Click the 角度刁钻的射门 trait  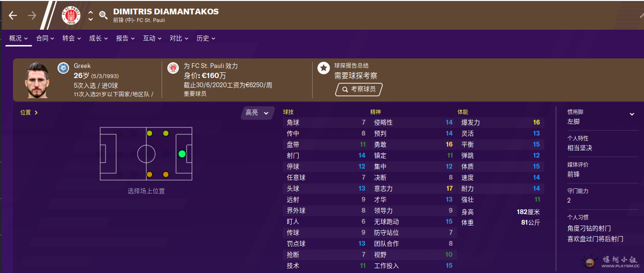pos(589,228)
